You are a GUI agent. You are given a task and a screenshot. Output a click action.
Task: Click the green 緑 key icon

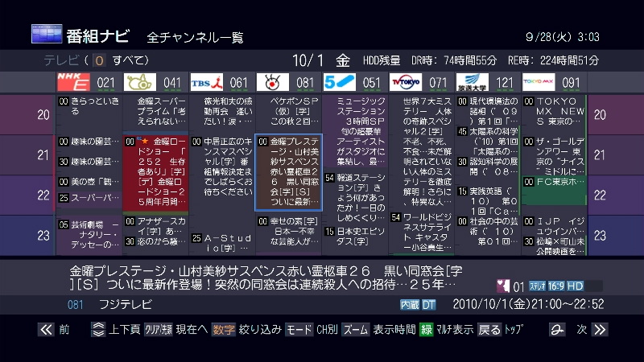coord(427,330)
